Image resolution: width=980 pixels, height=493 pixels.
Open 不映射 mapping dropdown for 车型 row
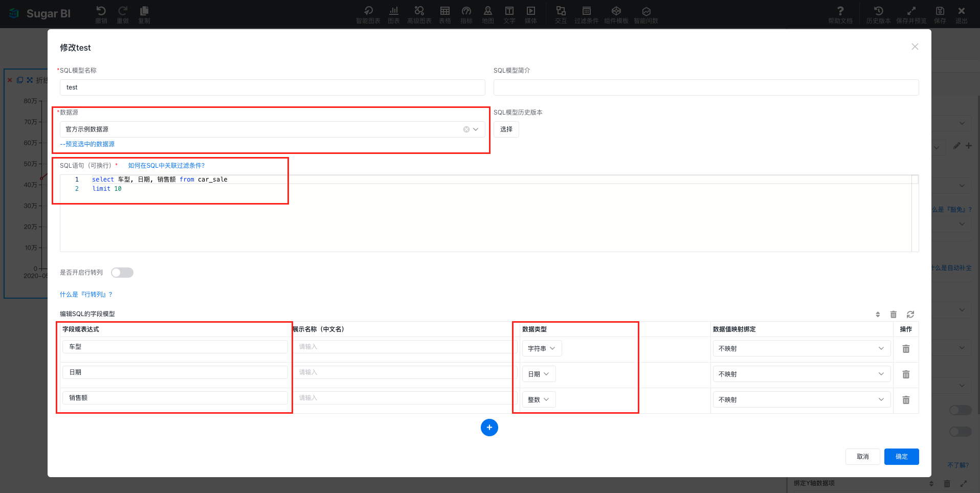tap(801, 348)
